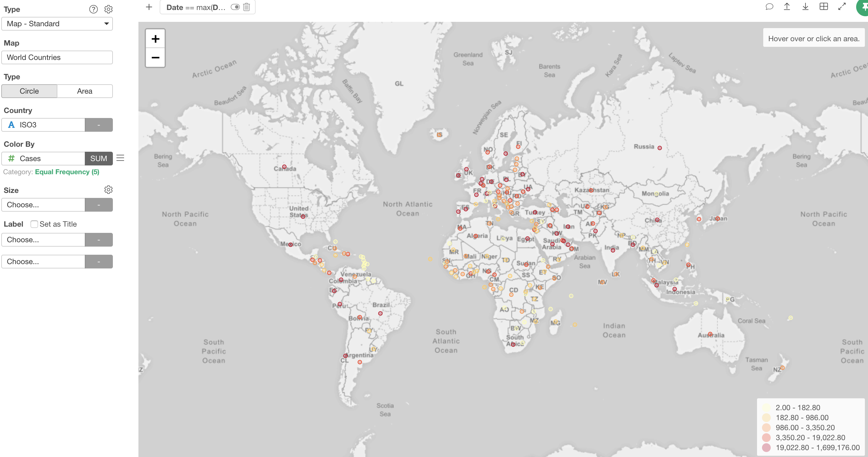868x457 pixels.
Task: Select the Circle type tab
Action: [29, 91]
